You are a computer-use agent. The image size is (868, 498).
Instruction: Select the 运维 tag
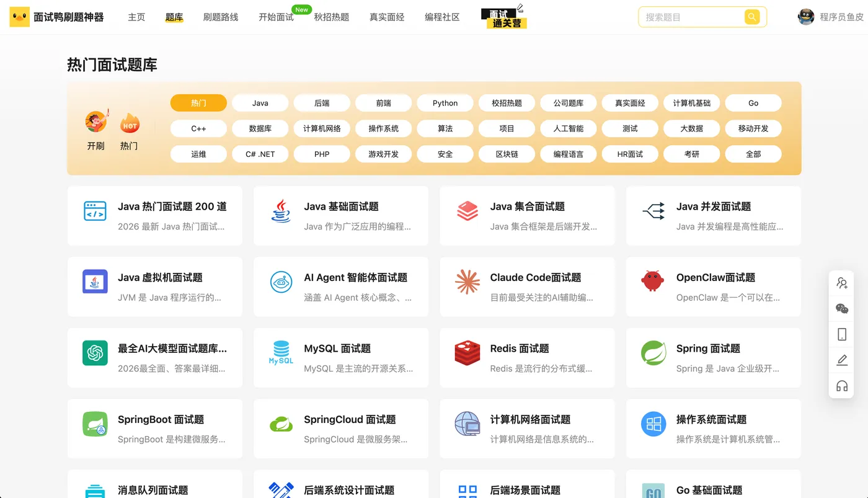click(198, 154)
